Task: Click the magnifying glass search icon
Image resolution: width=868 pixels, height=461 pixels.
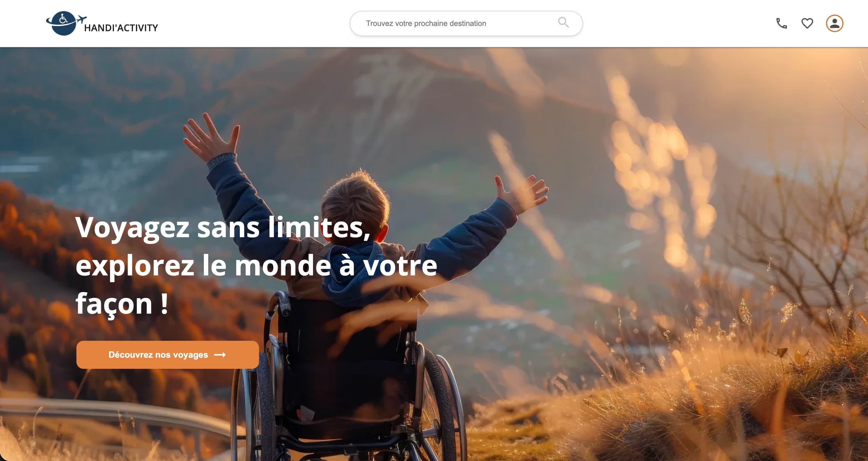Action: [x=563, y=22]
